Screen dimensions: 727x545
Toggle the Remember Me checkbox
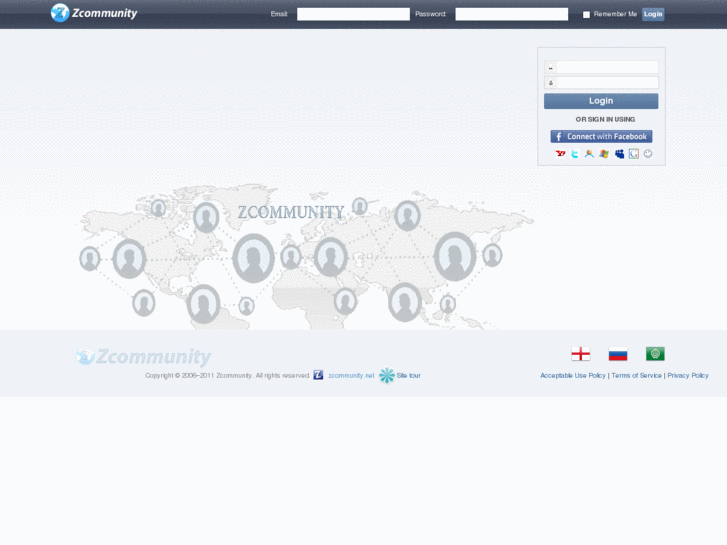586,14
